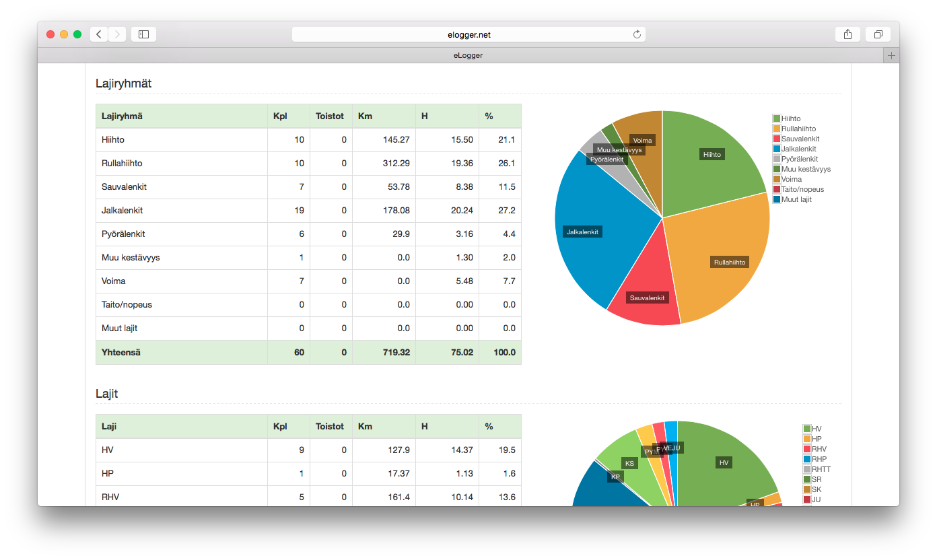Click the Muu kestävyys row name cell
Viewport: 937px width, 560px height.
(182, 258)
